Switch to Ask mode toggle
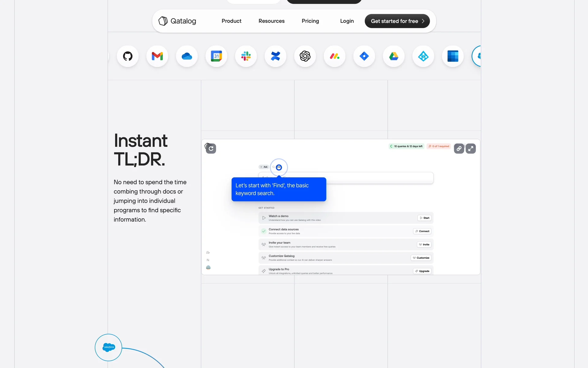The image size is (588, 368). click(x=264, y=167)
